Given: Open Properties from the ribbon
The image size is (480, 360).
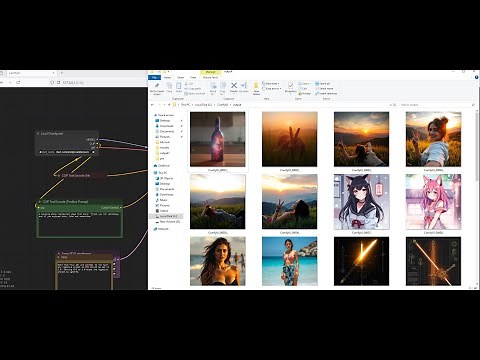Looking at the screenshot, I should point(290,88).
